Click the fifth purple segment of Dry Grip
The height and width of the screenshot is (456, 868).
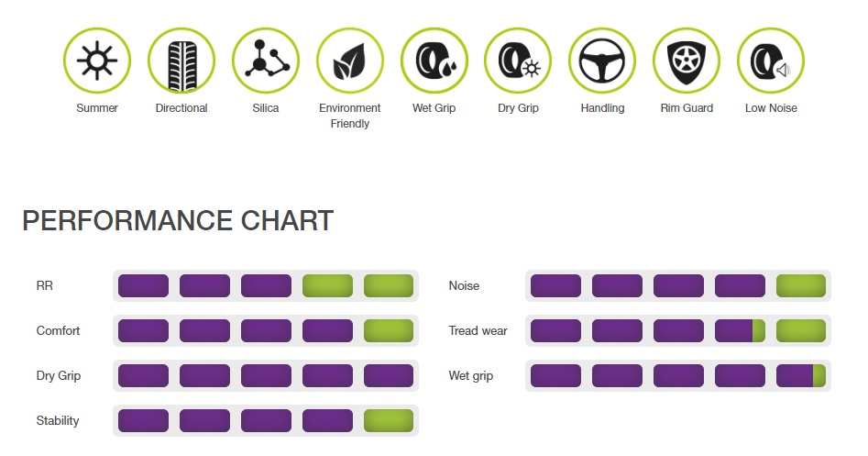[x=389, y=375]
